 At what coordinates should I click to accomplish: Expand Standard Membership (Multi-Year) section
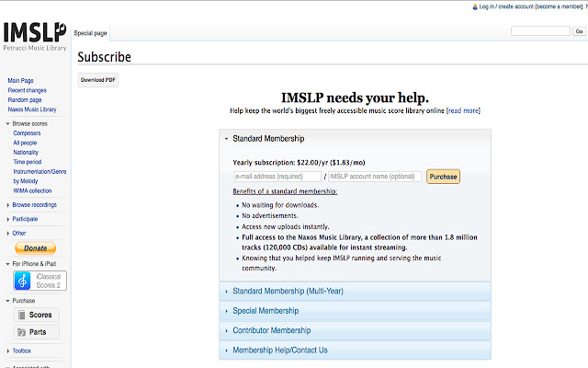355,291
